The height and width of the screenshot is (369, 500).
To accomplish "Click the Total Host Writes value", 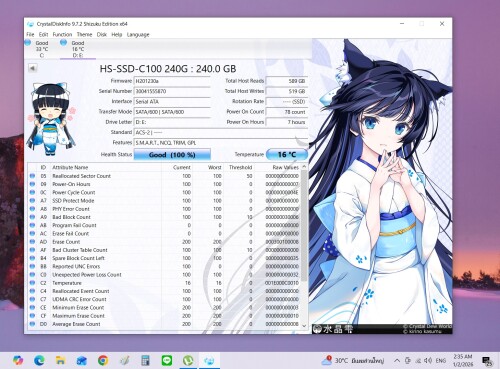I will point(287,91).
